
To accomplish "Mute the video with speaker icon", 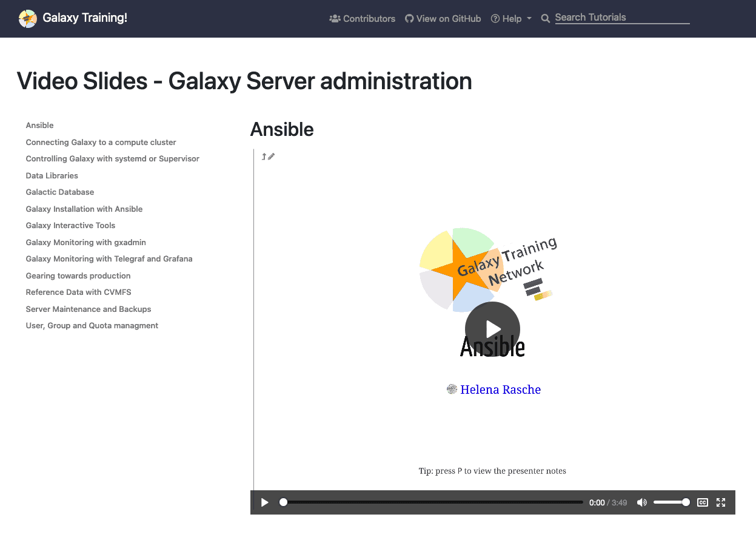I will pyautogui.click(x=642, y=502).
